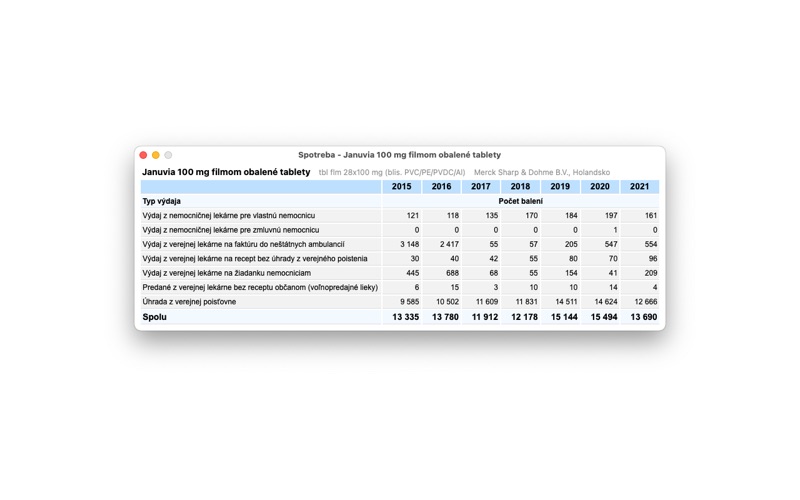
Task: Select the 2016 column header
Action: click(441, 187)
